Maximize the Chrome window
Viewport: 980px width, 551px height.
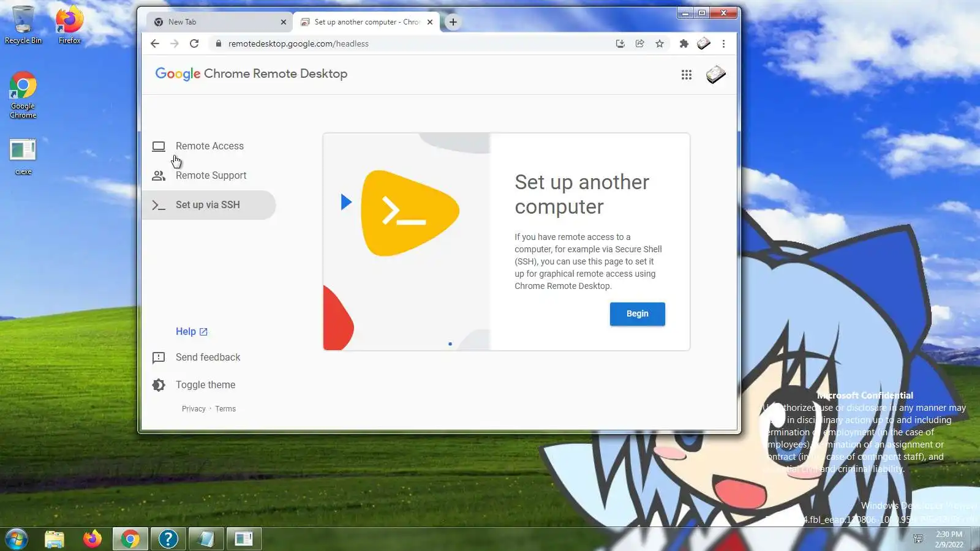tap(702, 13)
